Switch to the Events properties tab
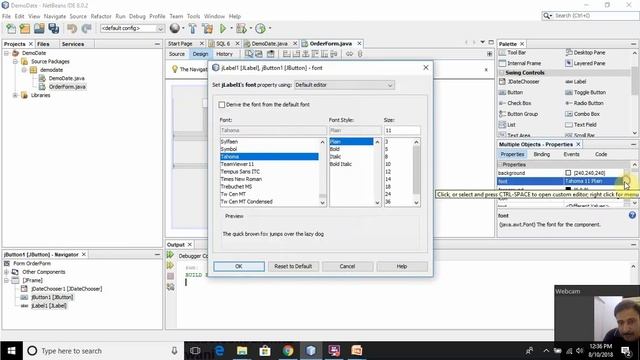Viewport: 640px width, 360px height. tap(571, 154)
